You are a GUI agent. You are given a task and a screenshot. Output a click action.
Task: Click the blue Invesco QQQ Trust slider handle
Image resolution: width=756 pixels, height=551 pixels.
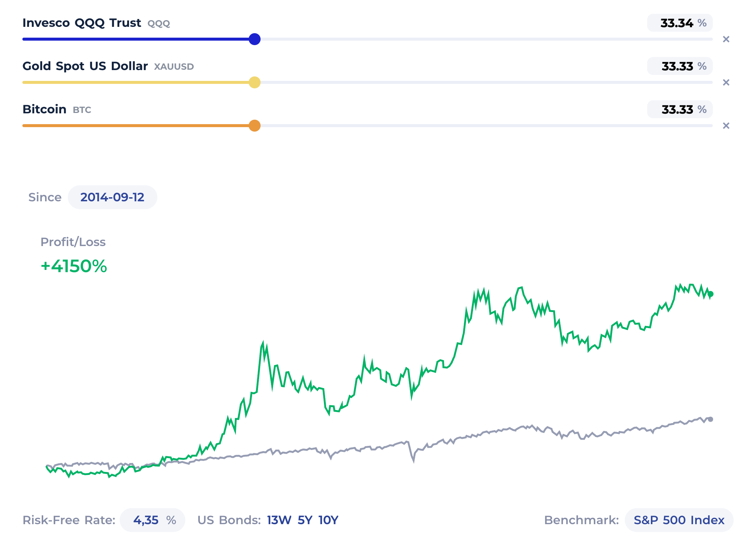pyautogui.click(x=255, y=39)
